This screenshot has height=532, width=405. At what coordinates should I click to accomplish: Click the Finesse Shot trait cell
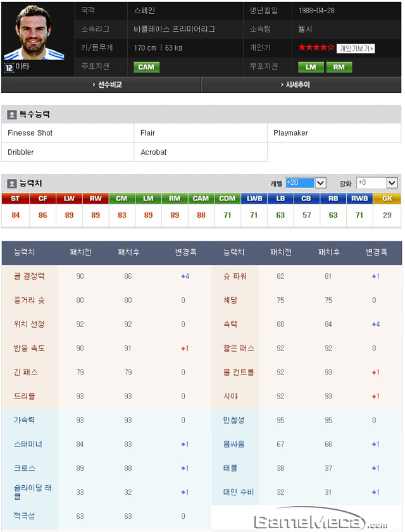pos(68,133)
